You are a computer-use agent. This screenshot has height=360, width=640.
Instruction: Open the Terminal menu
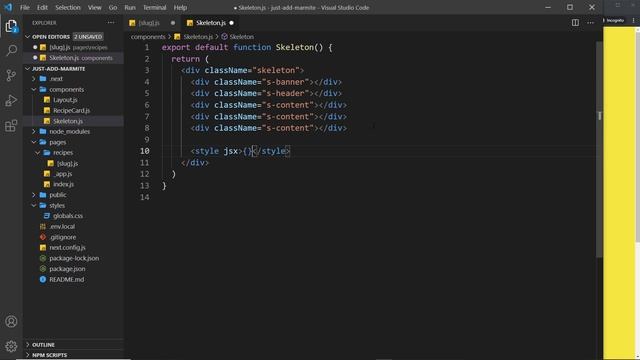click(x=154, y=7)
